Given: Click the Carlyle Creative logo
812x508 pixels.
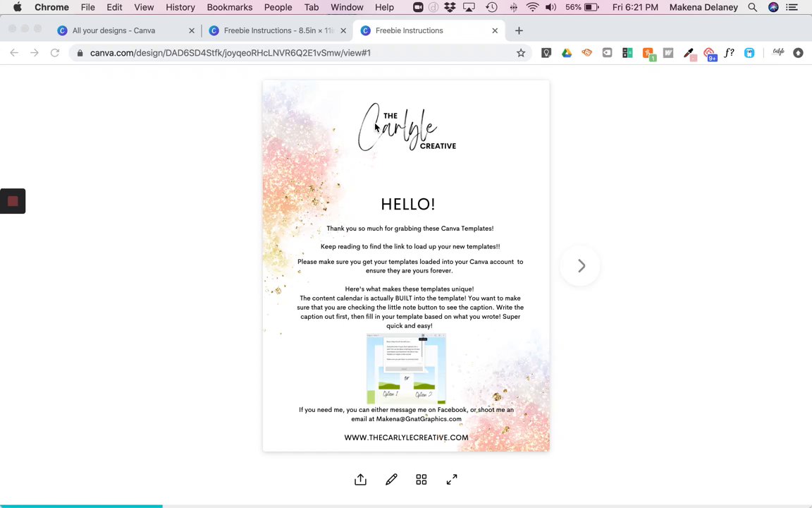Looking at the screenshot, I should pos(407,127).
